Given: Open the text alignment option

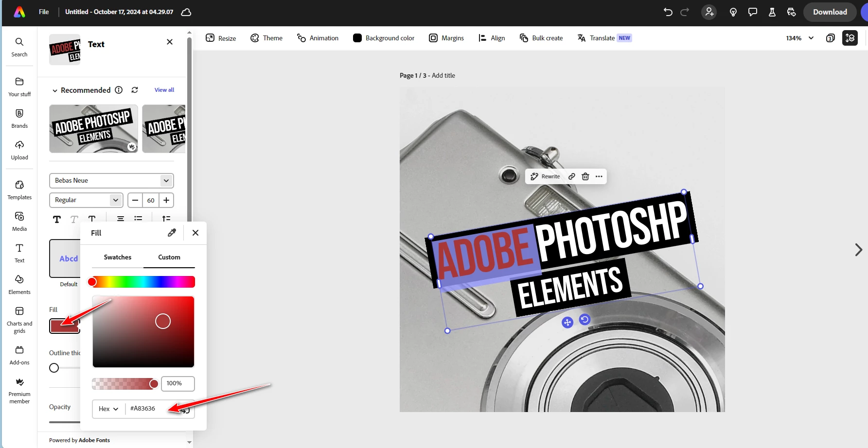Looking at the screenshot, I should pyautogui.click(x=121, y=219).
